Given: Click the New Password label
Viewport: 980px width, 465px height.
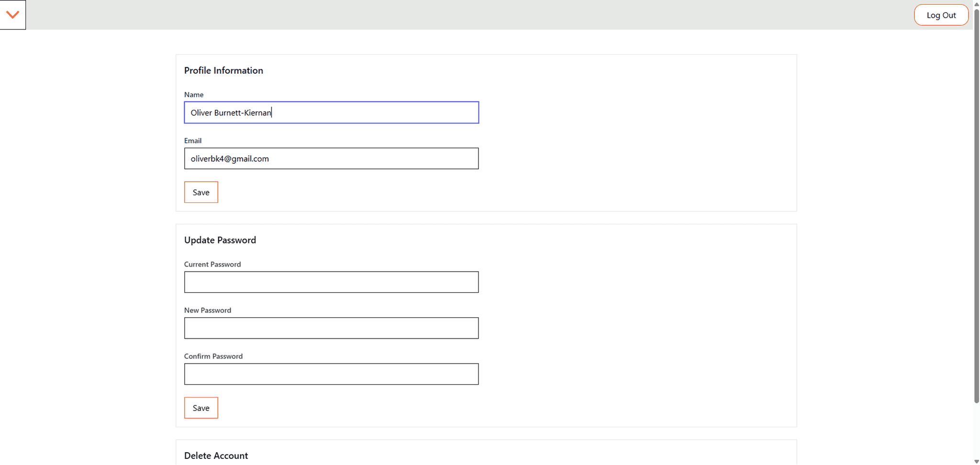Looking at the screenshot, I should pyautogui.click(x=208, y=310).
